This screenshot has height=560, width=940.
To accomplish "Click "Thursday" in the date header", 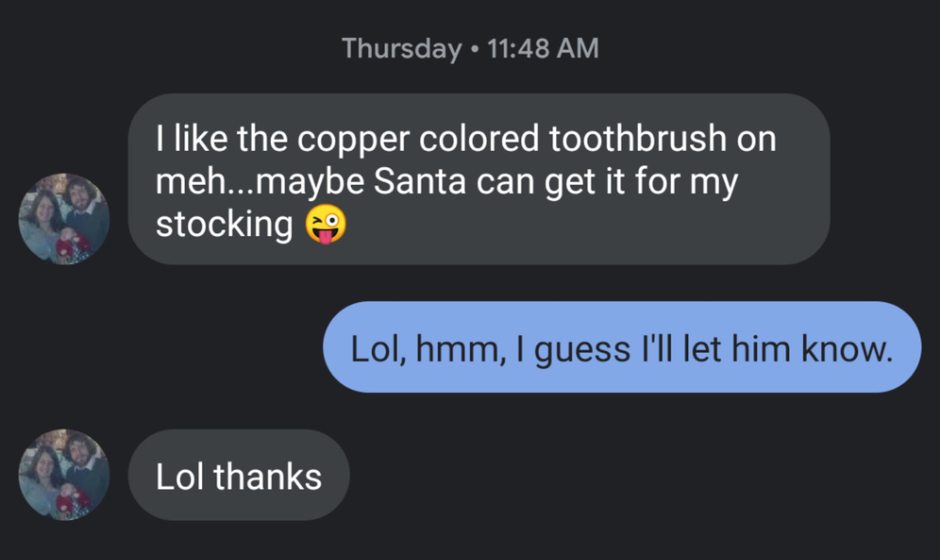I will 402,49.
